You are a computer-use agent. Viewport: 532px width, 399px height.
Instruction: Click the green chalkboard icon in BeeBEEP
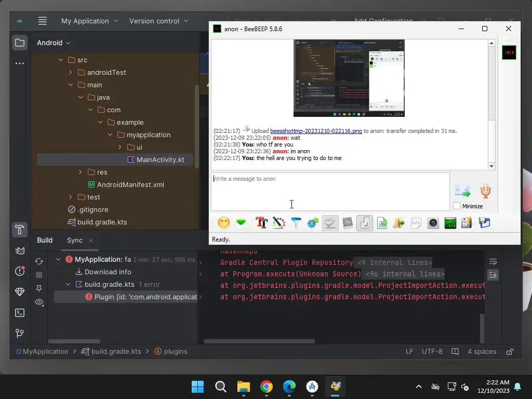(450, 223)
